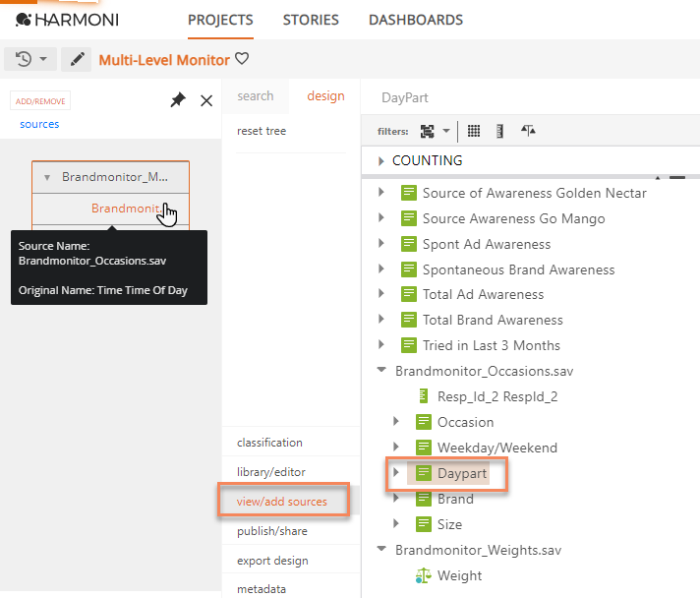Click the Source Awareness Go Mango icon
This screenshot has height=598, width=700.
point(408,218)
